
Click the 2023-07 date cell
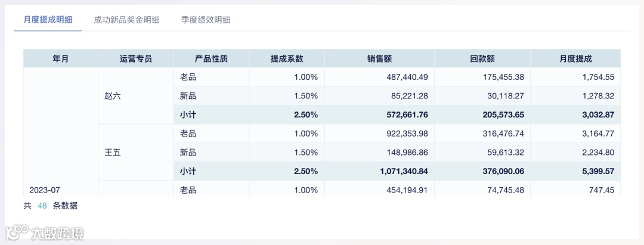[45, 190]
